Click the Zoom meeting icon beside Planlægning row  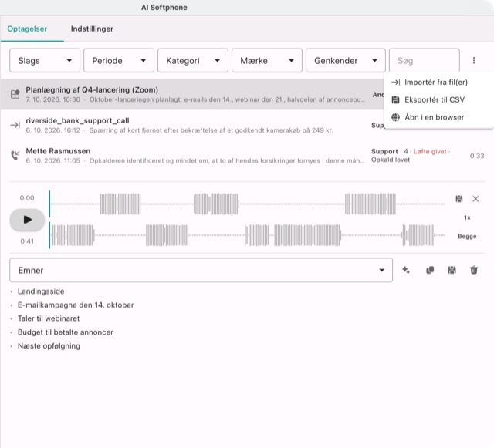[x=15, y=94]
